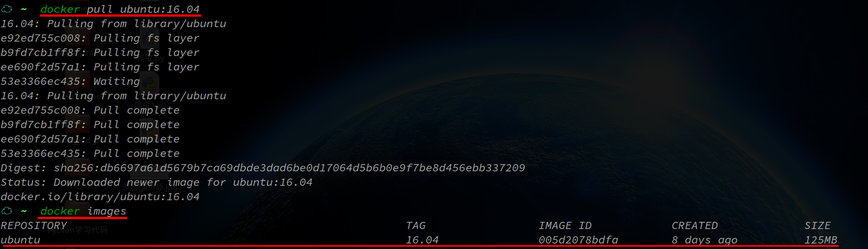This screenshot has width=868, height=249.
Task: Click the REPOSITORY column header
Action: point(34,226)
